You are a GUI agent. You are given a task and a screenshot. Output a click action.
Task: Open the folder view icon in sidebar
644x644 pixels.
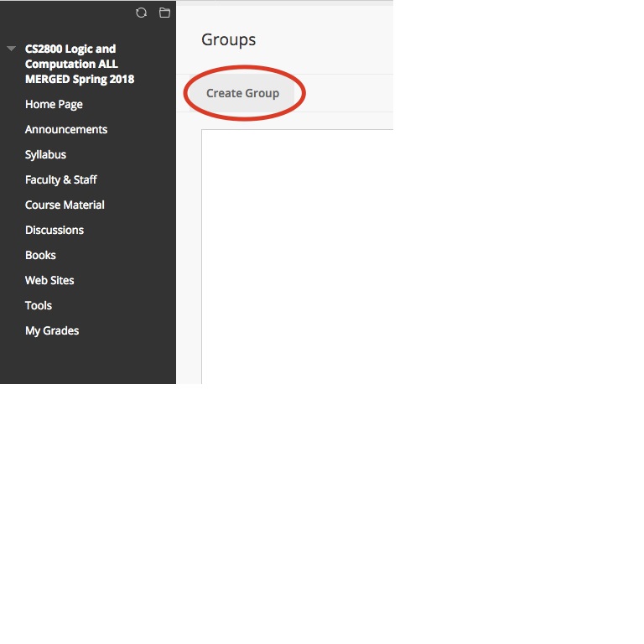[x=164, y=13]
